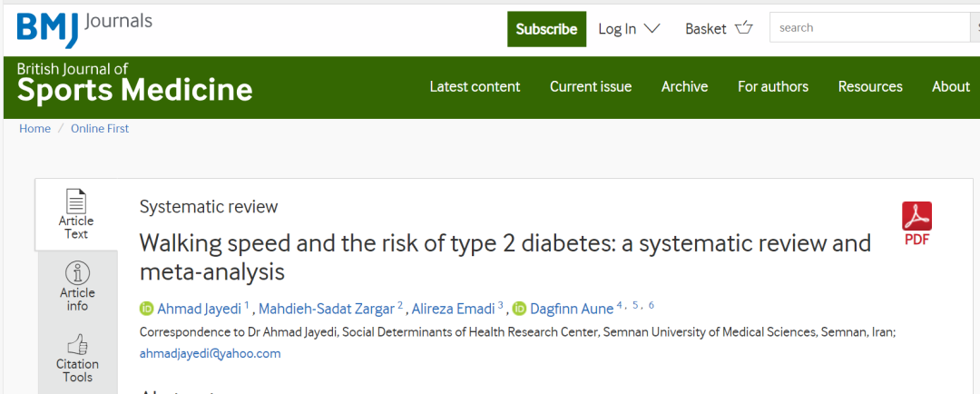This screenshot has width=980, height=394.
Task: Open the Resources menu
Action: pyautogui.click(x=870, y=87)
